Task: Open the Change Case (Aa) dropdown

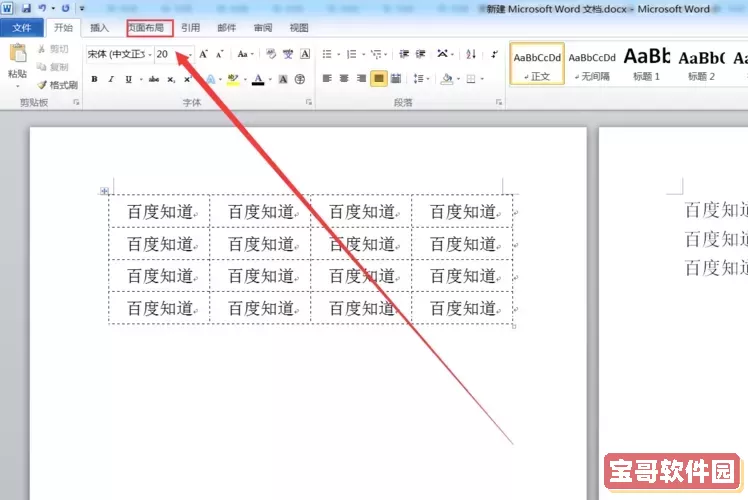Action: [x=245, y=54]
